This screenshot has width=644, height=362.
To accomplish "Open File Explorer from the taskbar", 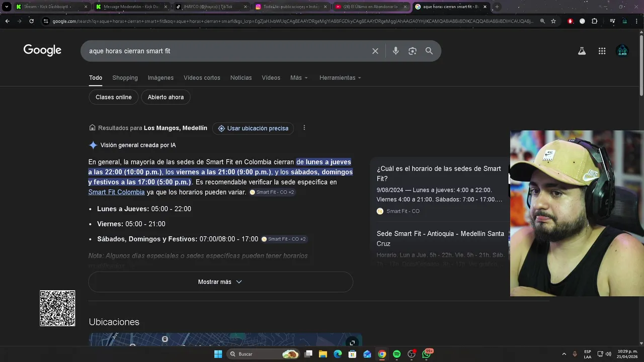I will [323, 354].
